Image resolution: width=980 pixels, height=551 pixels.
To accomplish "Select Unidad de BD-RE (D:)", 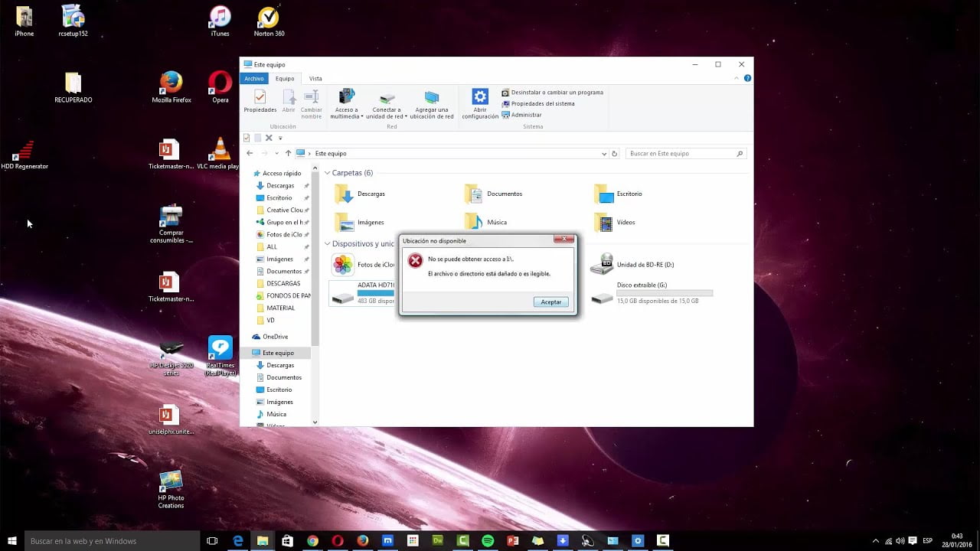I will [632, 264].
